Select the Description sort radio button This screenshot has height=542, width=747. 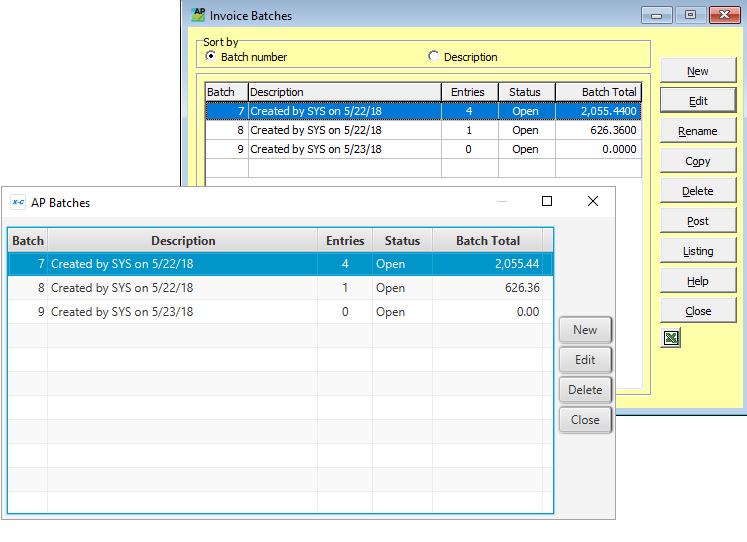pyautogui.click(x=433, y=56)
